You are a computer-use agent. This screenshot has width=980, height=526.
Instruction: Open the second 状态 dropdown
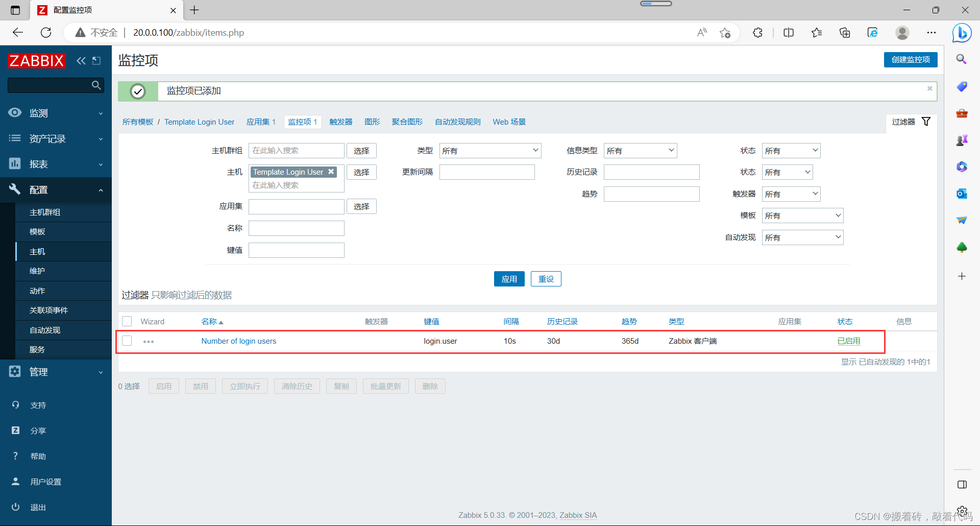pyautogui.click(x=787, y=172)
